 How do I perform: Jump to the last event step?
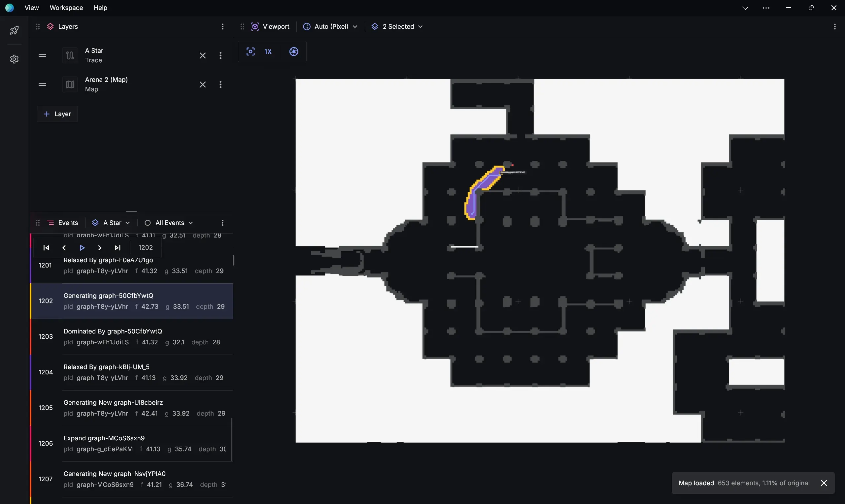[x=118, y=248]
